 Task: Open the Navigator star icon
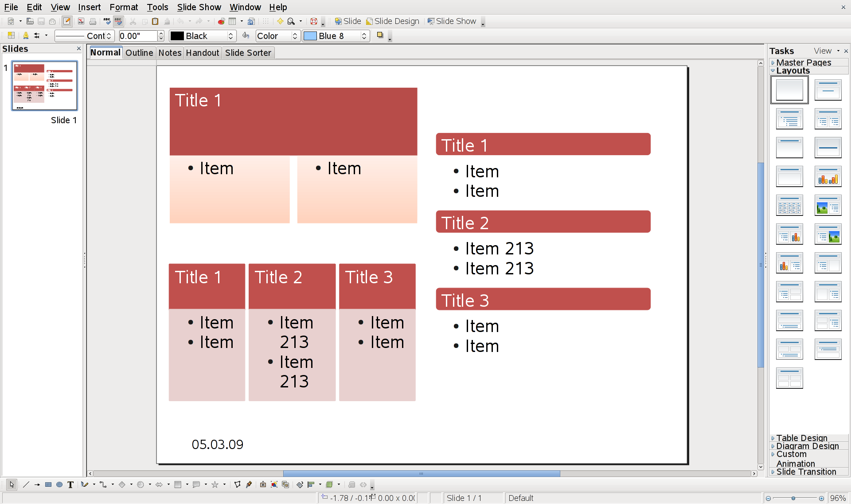280,21
